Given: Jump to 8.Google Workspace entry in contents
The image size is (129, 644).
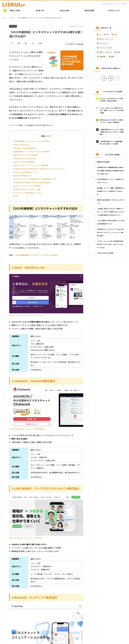Looking at the screenshot, I should [39, 169].
